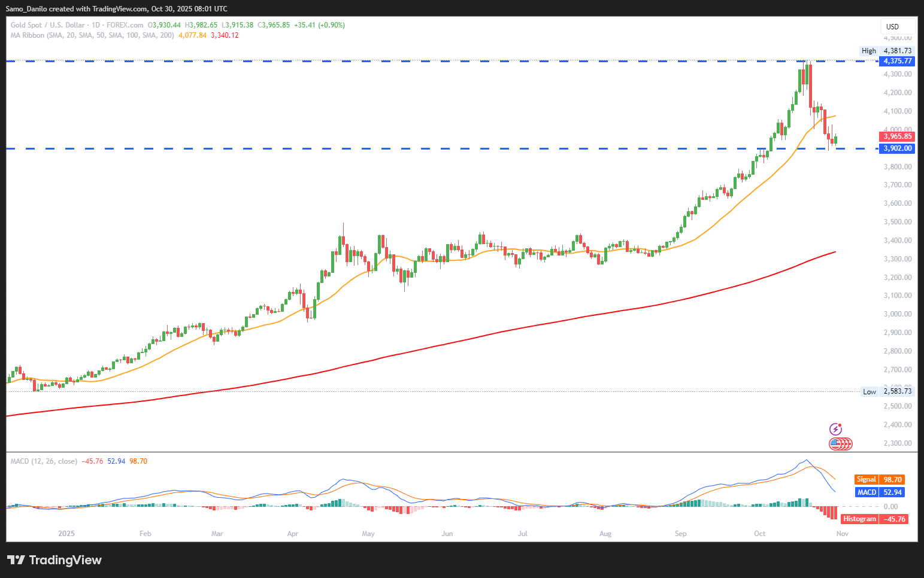The width and height of the screenshot is (924, 578).
Task: Open the MA Ribbon indicator legend
Action: [92, 35]
